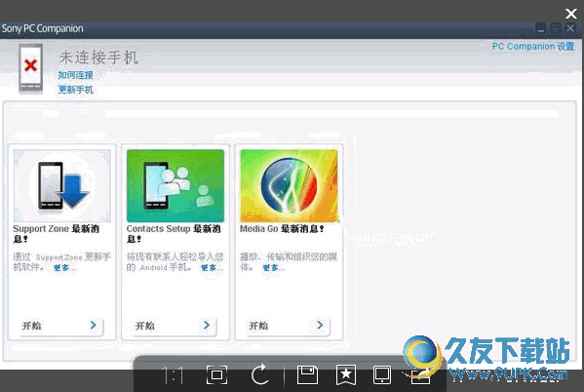
Task: Click the Contacts Setup green thumbnail
Action: pyautogui.click(x=175, y=185)
